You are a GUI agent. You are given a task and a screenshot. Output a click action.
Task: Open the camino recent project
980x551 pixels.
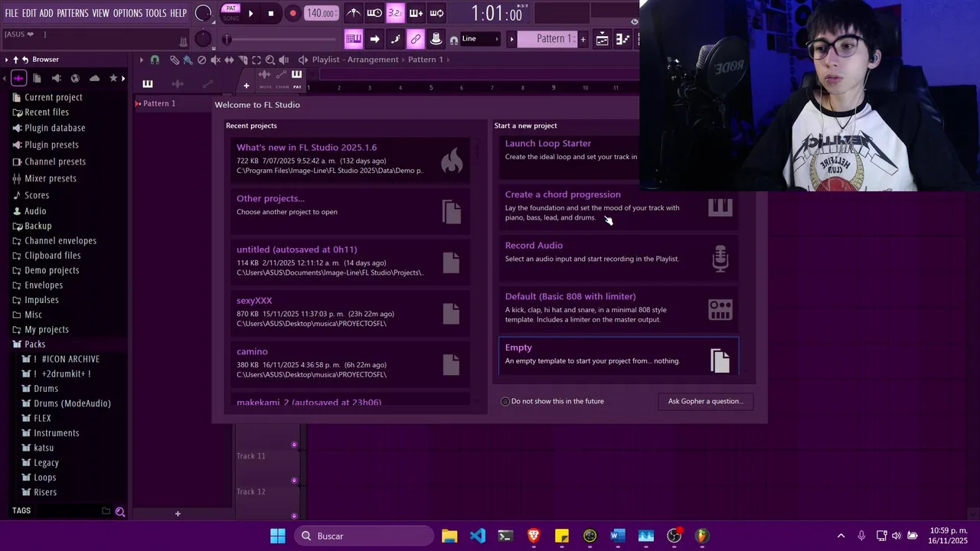[348, 363]
